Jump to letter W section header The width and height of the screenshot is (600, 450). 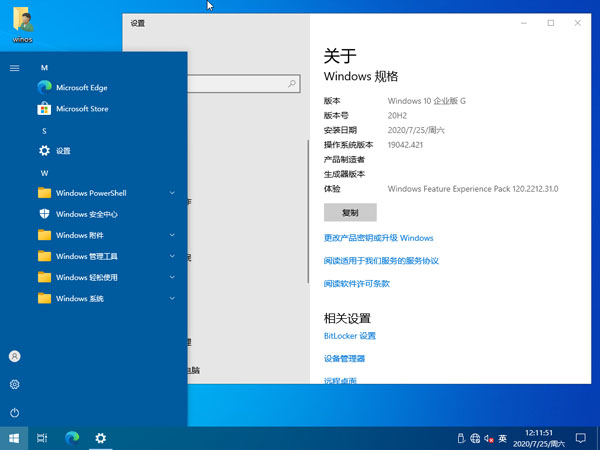(x=44, y=173)
